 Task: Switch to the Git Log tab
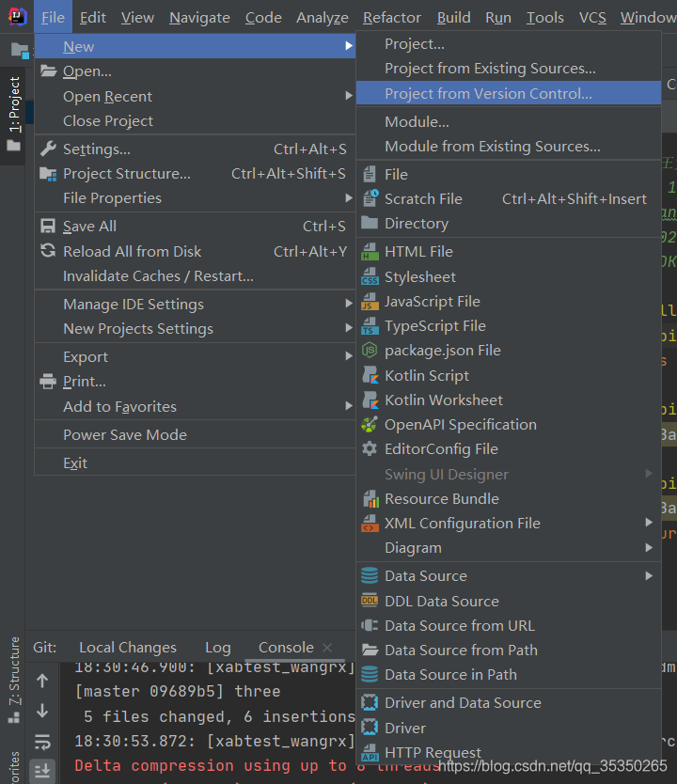tap(218, 648)
